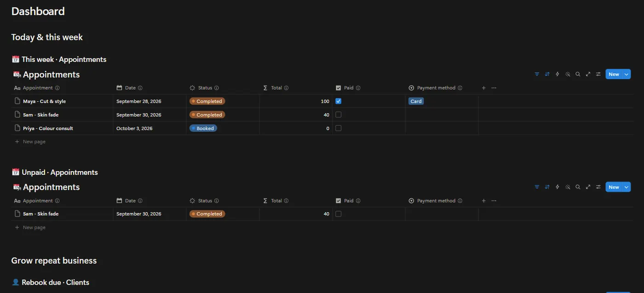This screenshot has height=293, width=644.
Task: Click the expand full-page arrows in the Unpaid Appointments toolbar
Action: coord(588,187)
